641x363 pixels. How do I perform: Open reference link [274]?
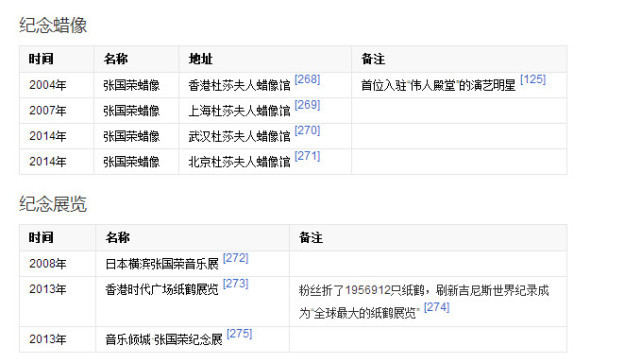click(x=437, y=307)
